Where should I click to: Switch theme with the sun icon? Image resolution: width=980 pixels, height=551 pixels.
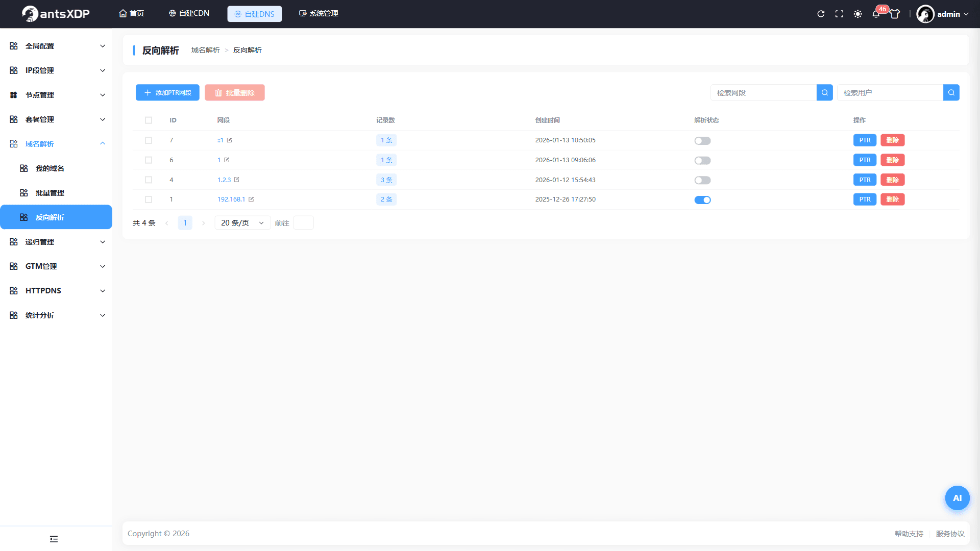click(x=858, y=14)
